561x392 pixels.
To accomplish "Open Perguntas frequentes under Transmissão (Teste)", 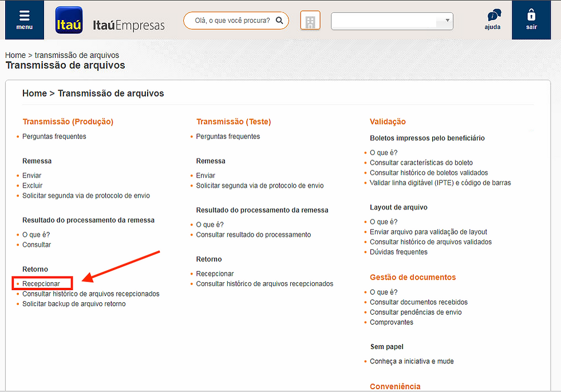I will click(228, 136).
